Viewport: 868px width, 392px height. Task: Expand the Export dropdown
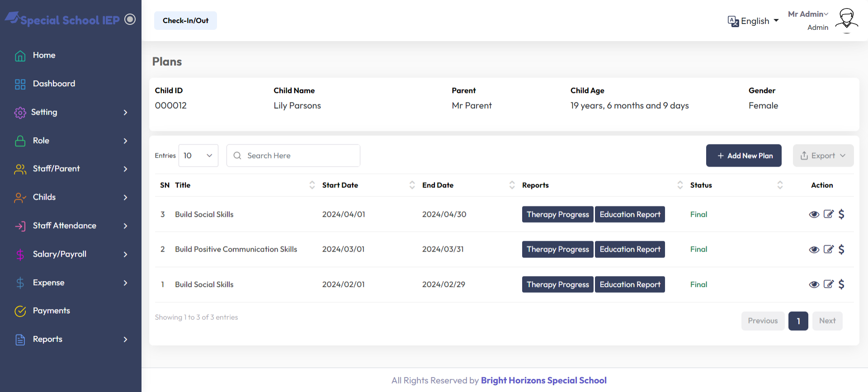[823, 155]
